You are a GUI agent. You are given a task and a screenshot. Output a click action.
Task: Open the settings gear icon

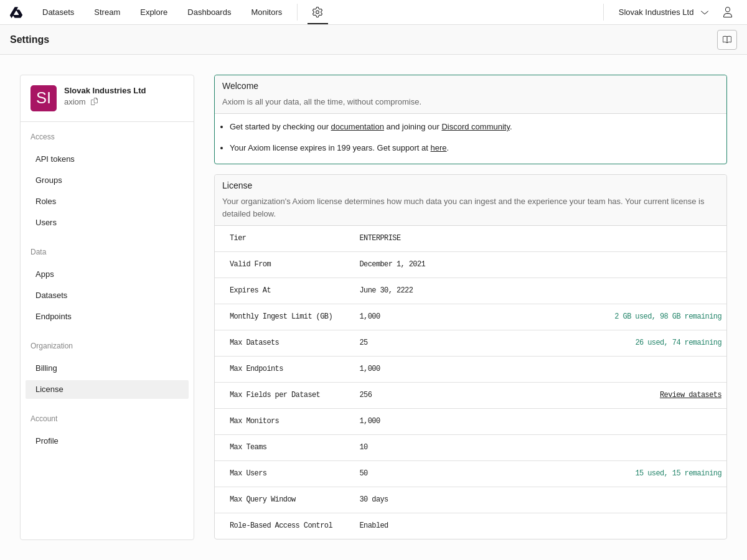tap(317, 12)
